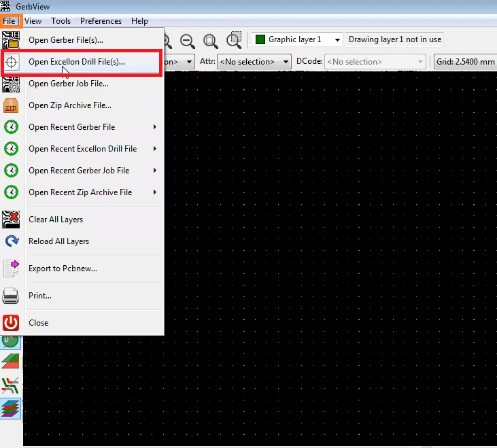This screenshot has width=497, height=448.
Task: Click the ZIP archive box icon
Action: coord(11,105)
